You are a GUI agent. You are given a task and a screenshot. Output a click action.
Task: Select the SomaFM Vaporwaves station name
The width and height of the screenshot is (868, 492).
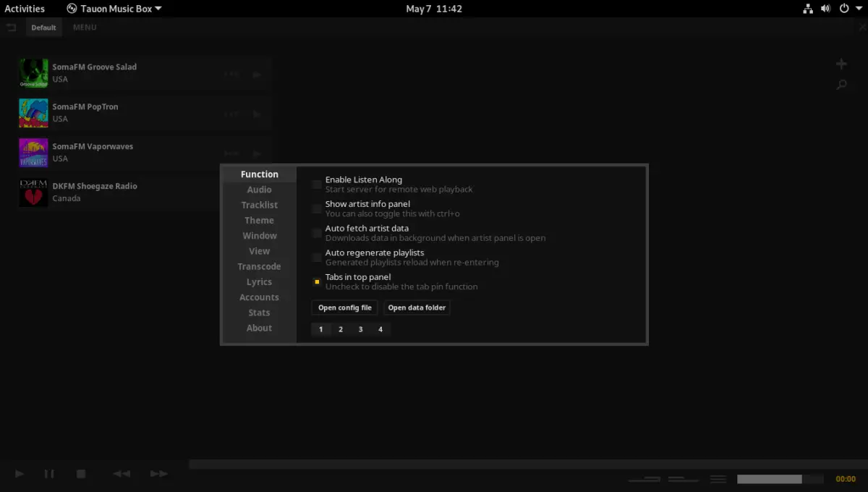pos(93,146)
